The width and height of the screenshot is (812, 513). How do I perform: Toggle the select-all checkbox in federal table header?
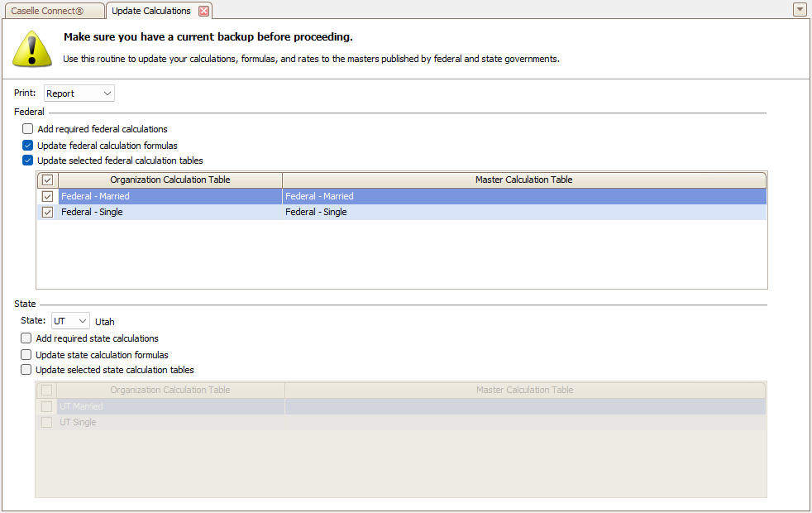coord(48,180)
